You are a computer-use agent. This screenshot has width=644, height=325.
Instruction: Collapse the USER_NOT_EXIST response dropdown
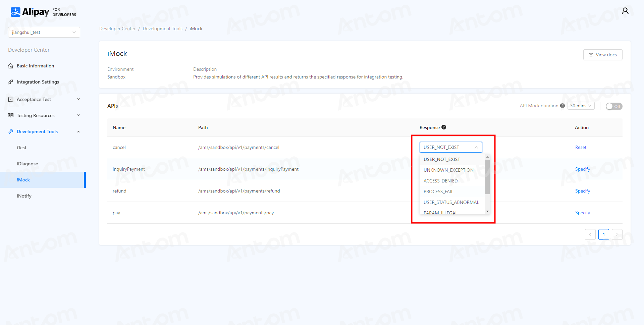click(x=451, y=147)
